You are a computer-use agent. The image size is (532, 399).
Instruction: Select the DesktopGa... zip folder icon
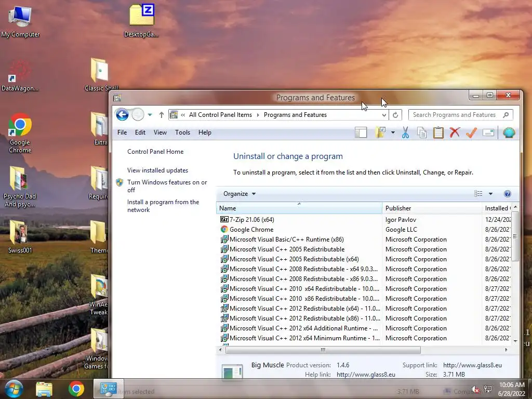pos(141,21)
